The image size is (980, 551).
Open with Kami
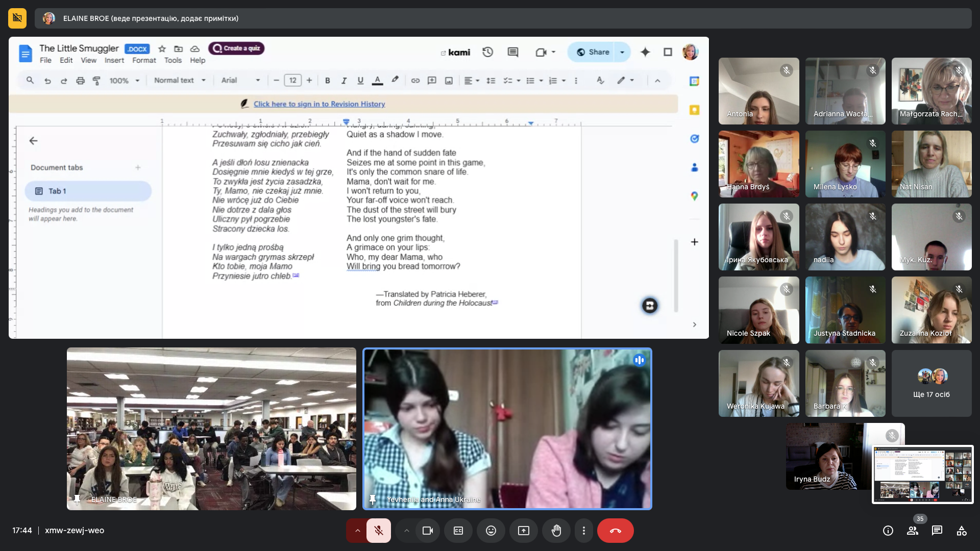pyautogui.click(x=455, y=52)
